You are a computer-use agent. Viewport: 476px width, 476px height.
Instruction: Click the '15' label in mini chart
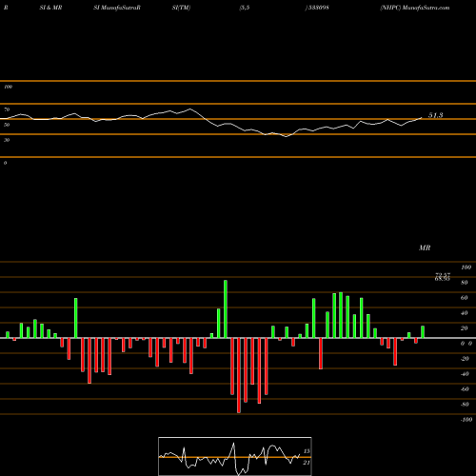pos(307,451)
